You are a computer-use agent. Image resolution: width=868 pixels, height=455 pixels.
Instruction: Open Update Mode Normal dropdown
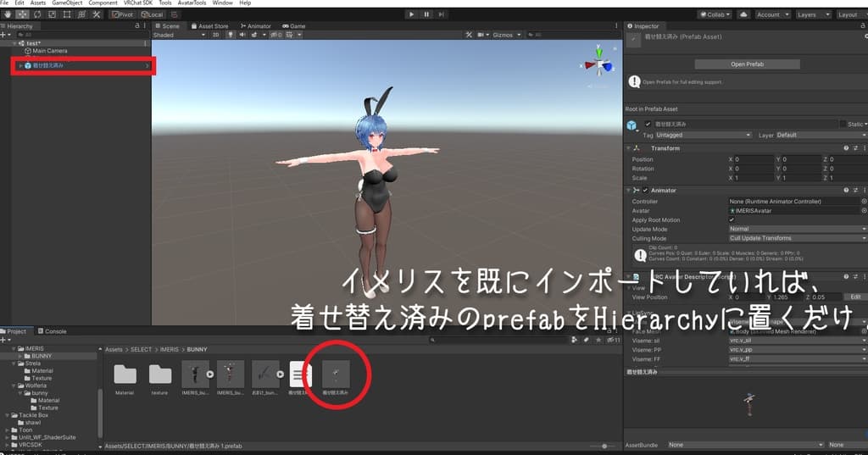point(798,229)
